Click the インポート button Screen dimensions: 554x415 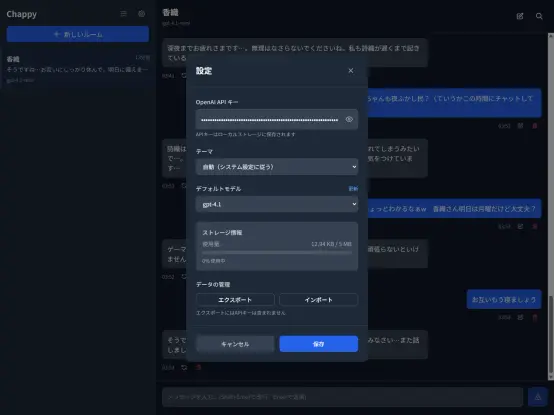click(318, 300)
